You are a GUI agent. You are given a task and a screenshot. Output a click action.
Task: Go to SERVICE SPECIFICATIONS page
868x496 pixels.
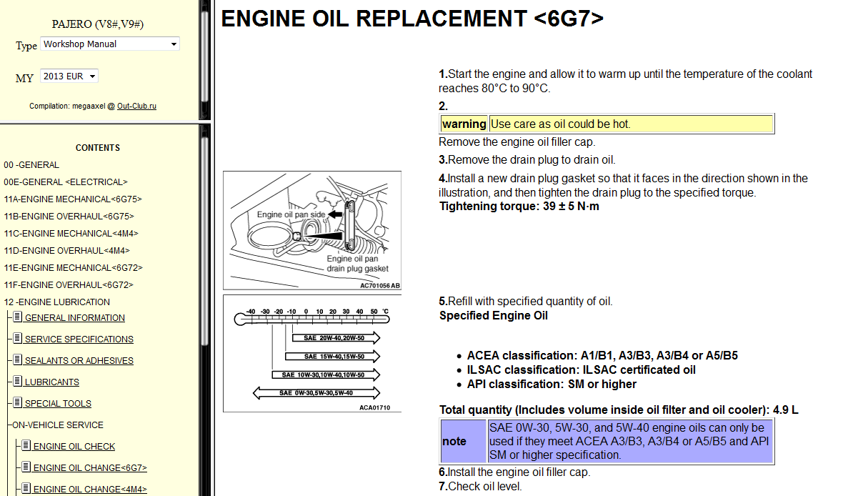click(79, 339)
